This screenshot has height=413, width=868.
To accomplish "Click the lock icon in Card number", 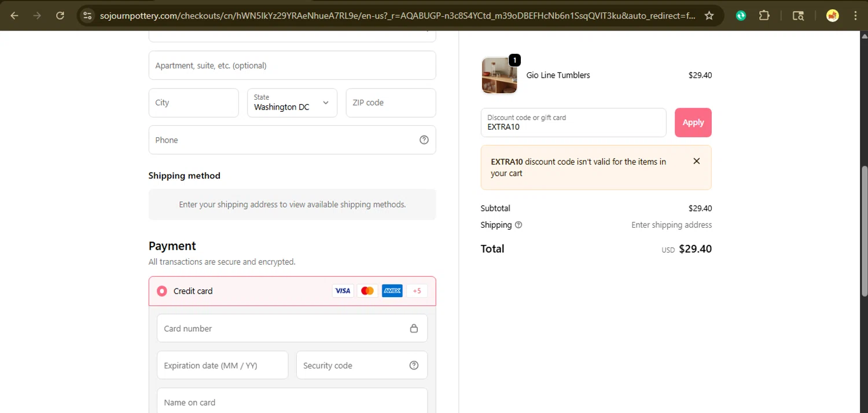I will click(414, 328).
